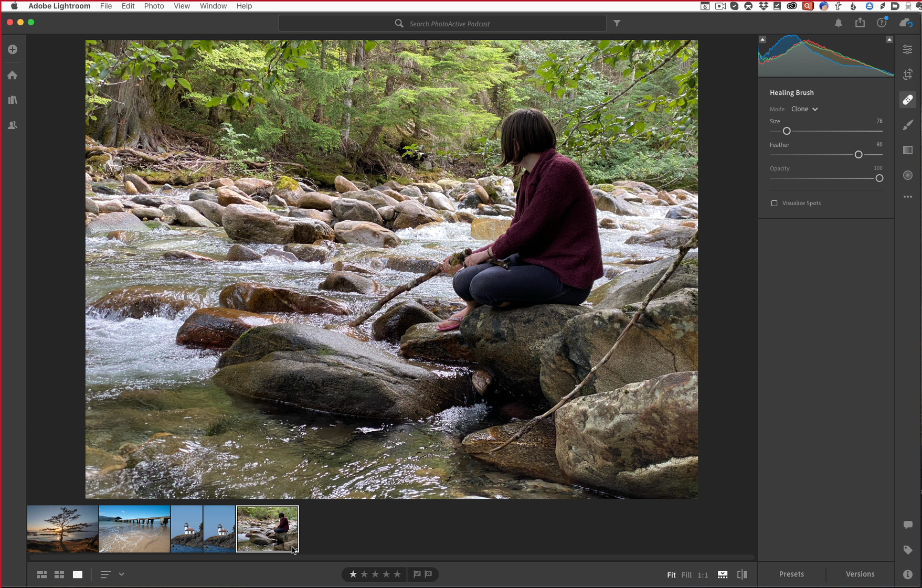The height and width of the screenshot is (588, 922).
Task: Adjust the Size slider handle
Action: [787, 131]
